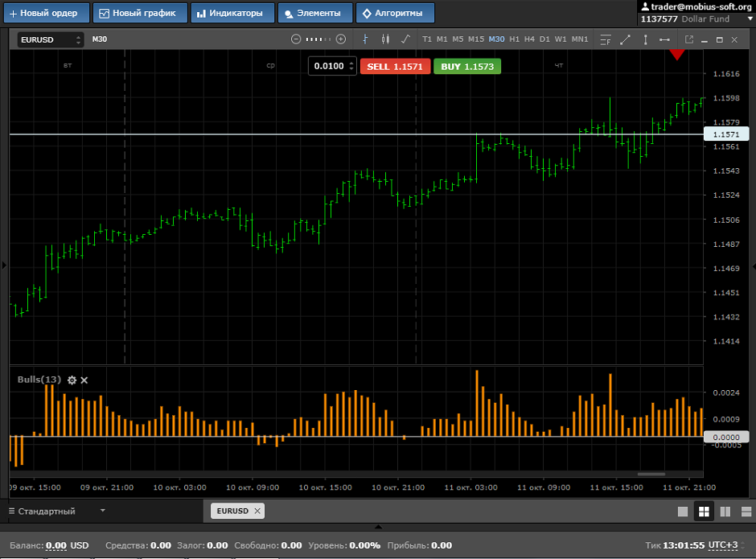The image size is (756, 559).
Task: Minimize the EURUSD chart panel
Action: [x=705, y=40]
